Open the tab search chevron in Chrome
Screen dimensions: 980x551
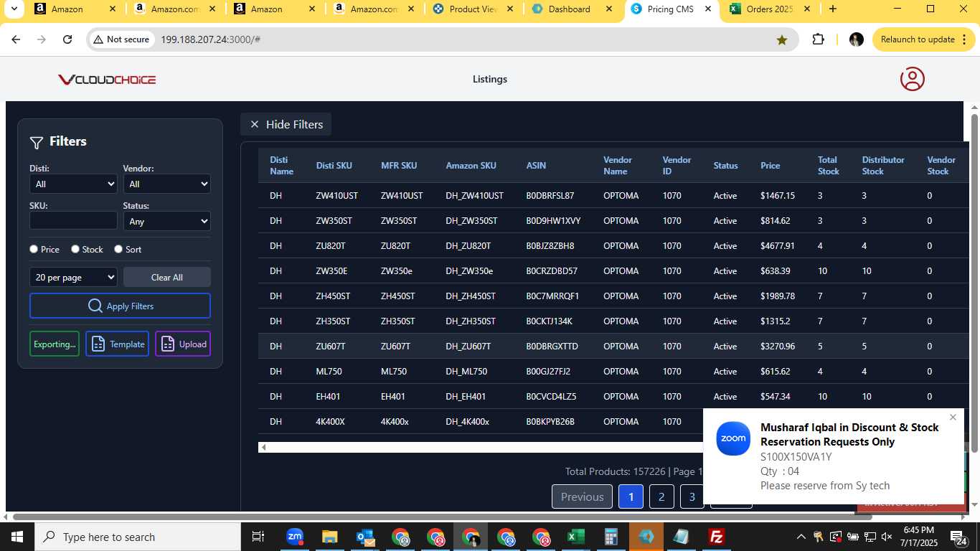click(x=14, y=9)
